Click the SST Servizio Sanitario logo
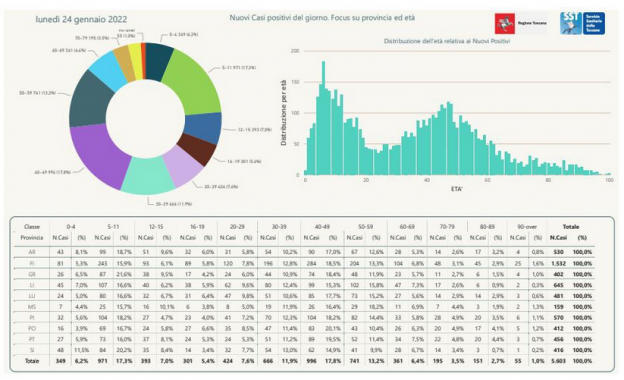This screenshot has height=380, width=624. 583,23
